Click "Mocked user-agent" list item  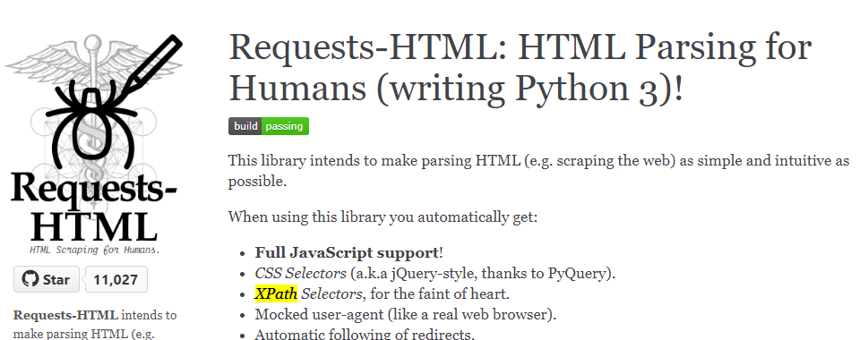coord(405,314)
